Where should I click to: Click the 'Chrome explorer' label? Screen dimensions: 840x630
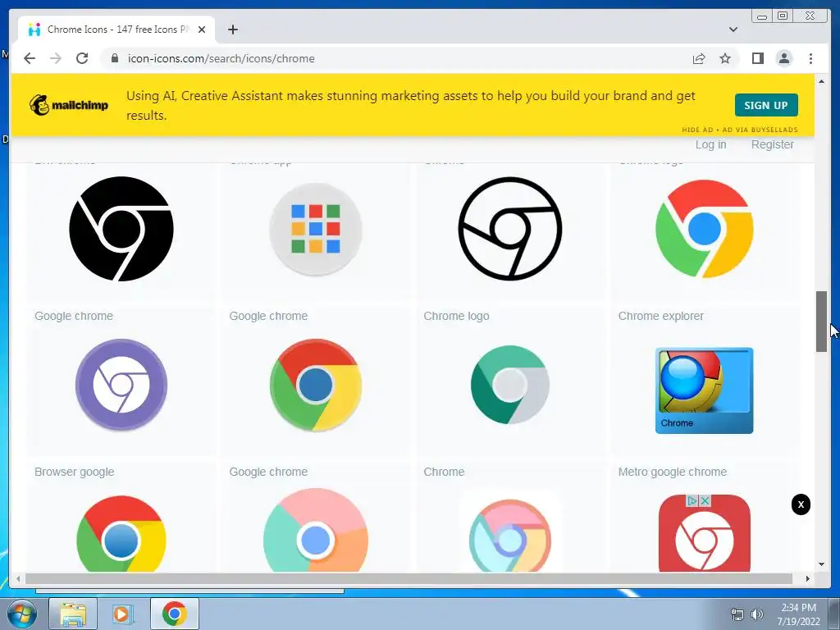click(660, 316)
